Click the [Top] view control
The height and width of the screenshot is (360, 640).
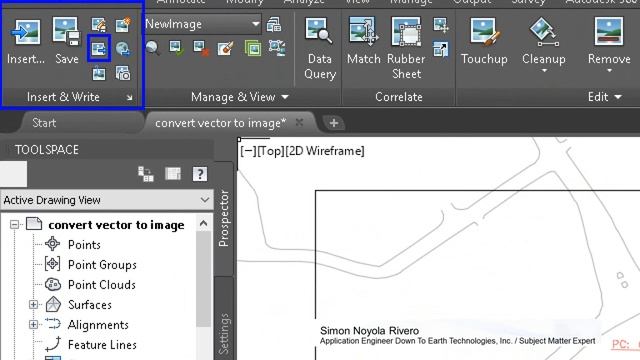pos(271,151)
